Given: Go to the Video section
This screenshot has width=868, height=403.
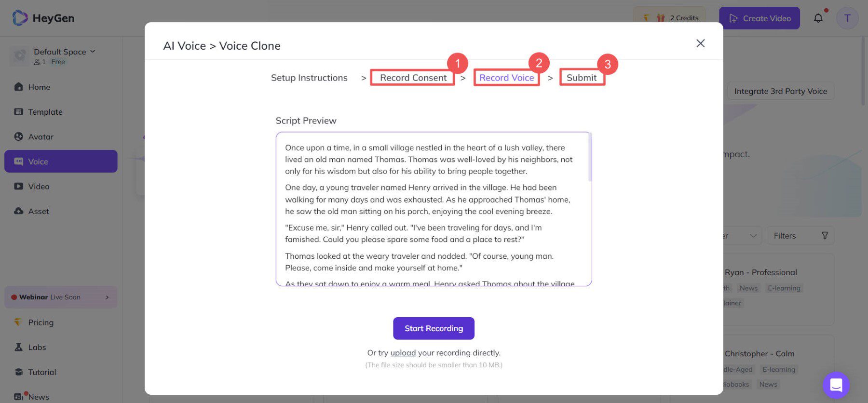Looking at the screenshot, I should pyautogui.click(x=39, y=186).
